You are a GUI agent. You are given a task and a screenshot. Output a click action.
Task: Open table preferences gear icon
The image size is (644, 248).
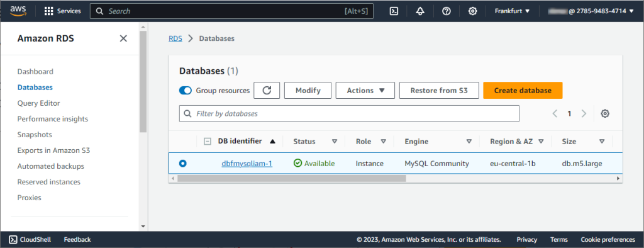(604, 113)
